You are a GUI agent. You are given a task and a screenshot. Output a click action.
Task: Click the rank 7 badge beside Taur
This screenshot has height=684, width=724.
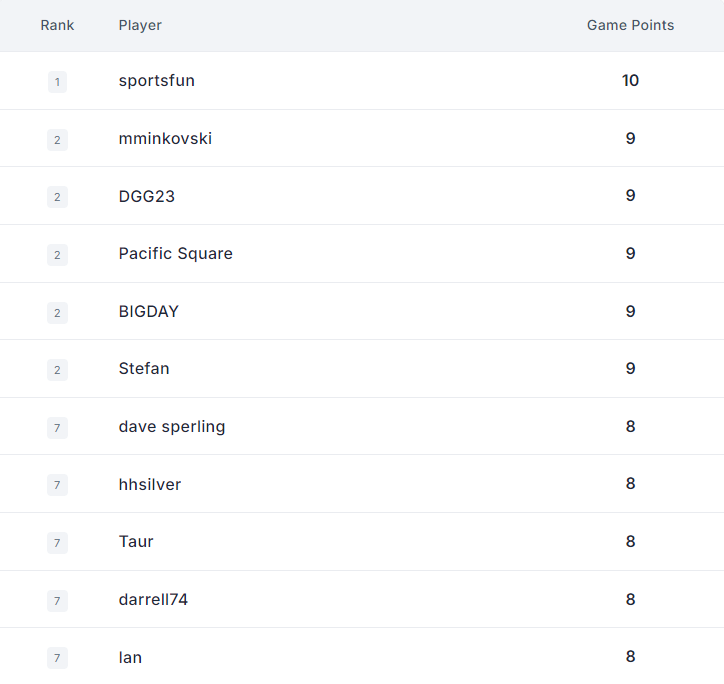[x=57, y=543]
